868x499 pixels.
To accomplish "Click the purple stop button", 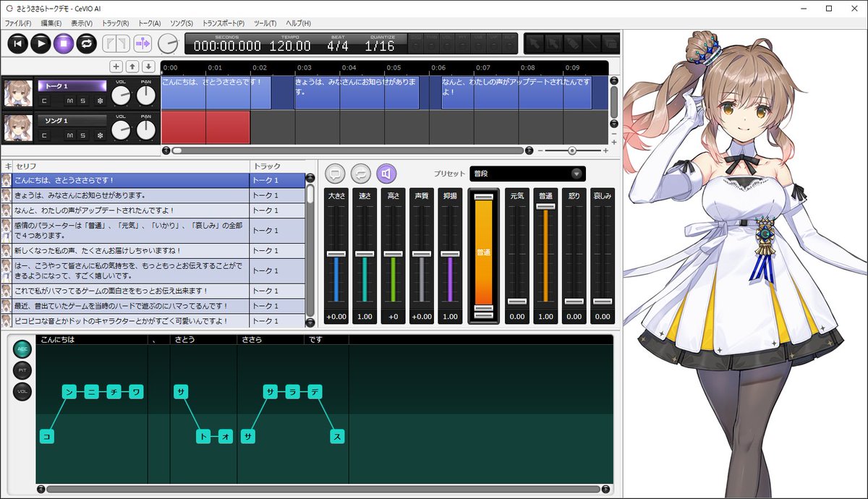I will tap(64, 43).
